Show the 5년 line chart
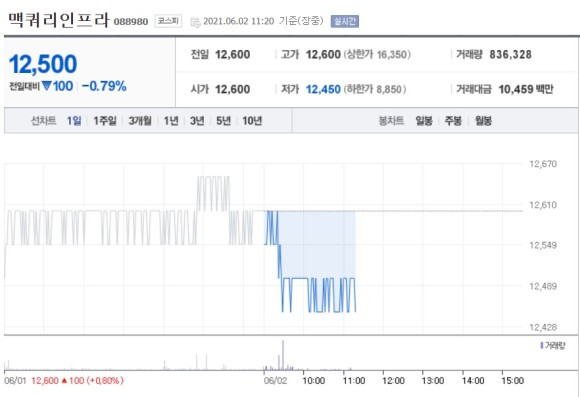Image resolution: width=580 pixels, height=397 pixels. [x=223, y=121]
